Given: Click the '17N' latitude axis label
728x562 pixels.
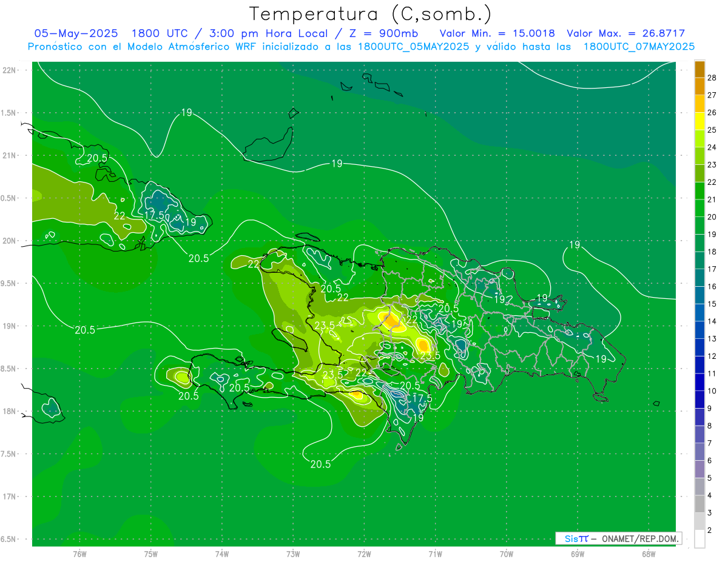Looking at the screenshot, I should [x=10, y=497].
